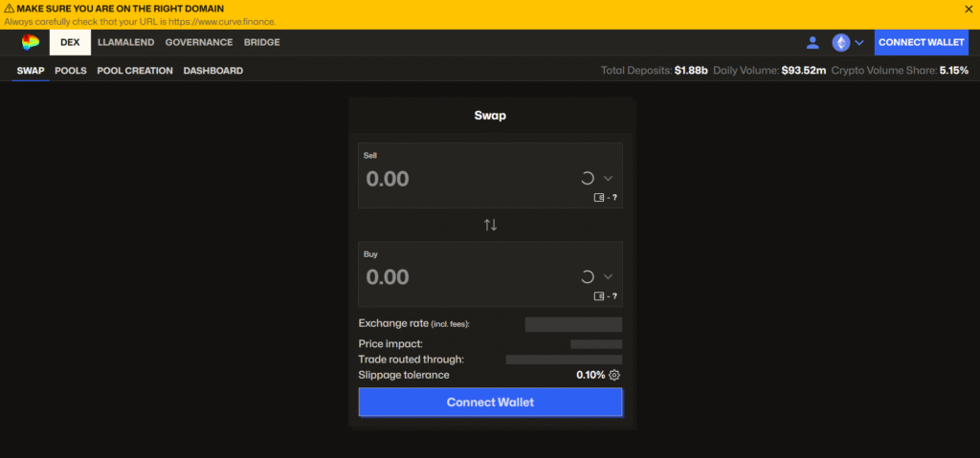Open the Buy token selector dropdown
The width and height of the screenshot is (980, 458).
(608, 276)
